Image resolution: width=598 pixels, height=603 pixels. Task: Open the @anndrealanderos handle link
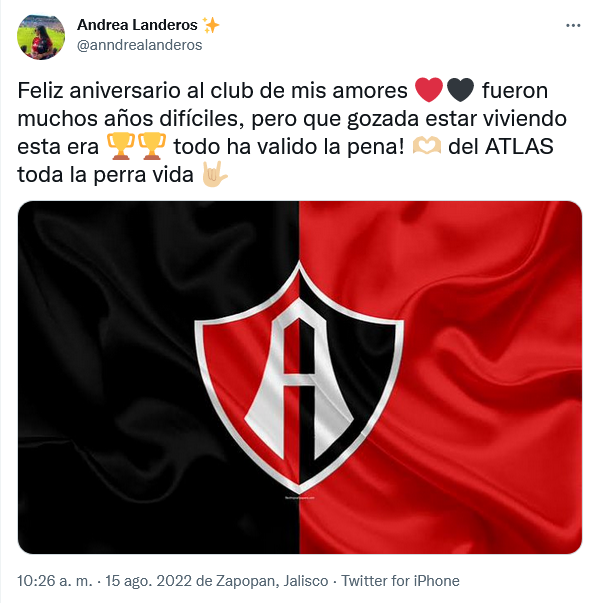(140, 45)
